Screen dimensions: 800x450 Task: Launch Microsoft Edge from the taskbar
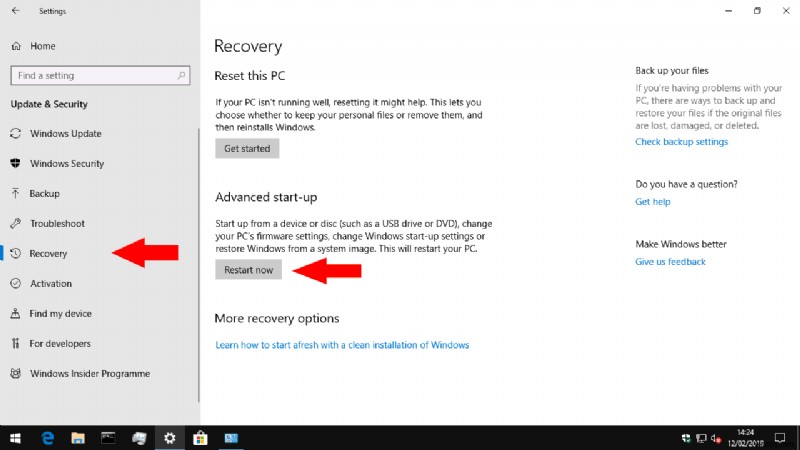47,438
